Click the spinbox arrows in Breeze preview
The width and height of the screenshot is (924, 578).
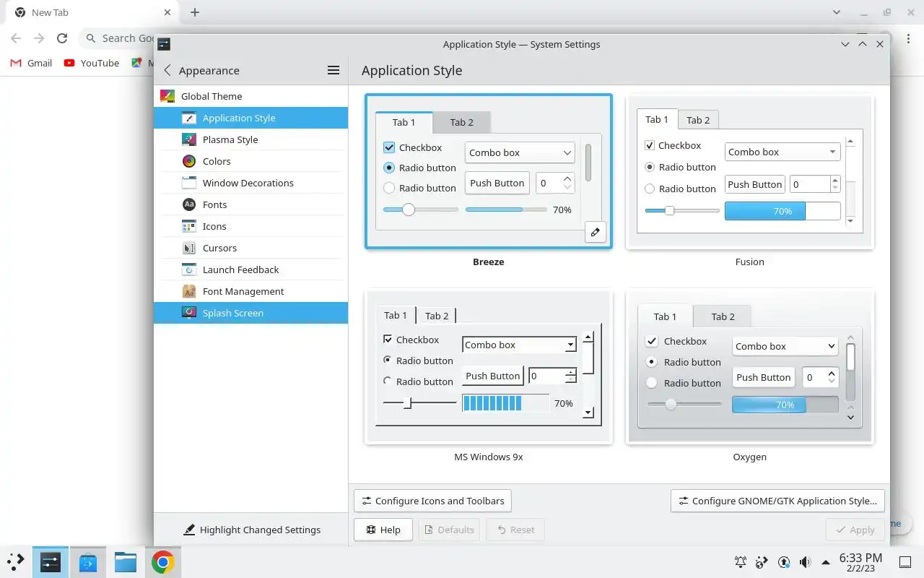567,183
